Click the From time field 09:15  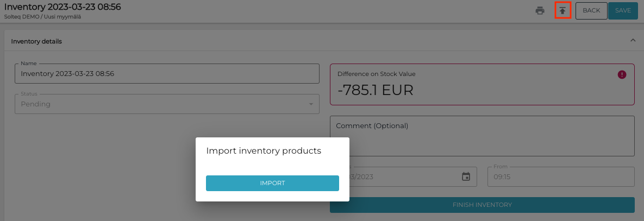tap(562, 176)
